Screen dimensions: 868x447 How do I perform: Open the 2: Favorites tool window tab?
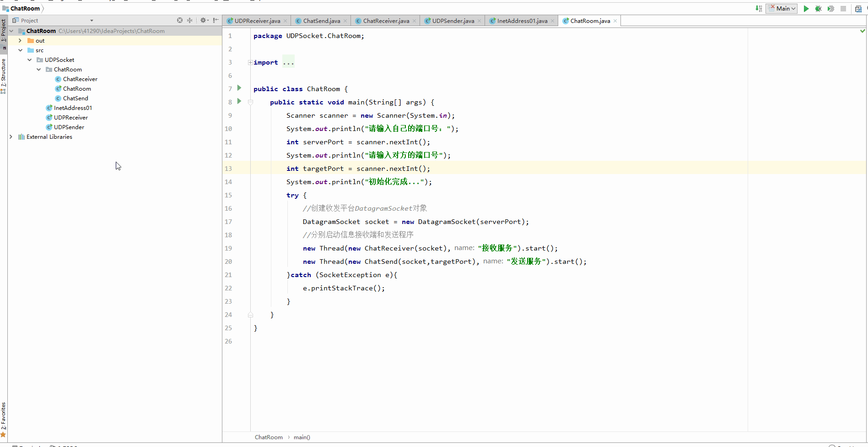(x=4, y=419)
